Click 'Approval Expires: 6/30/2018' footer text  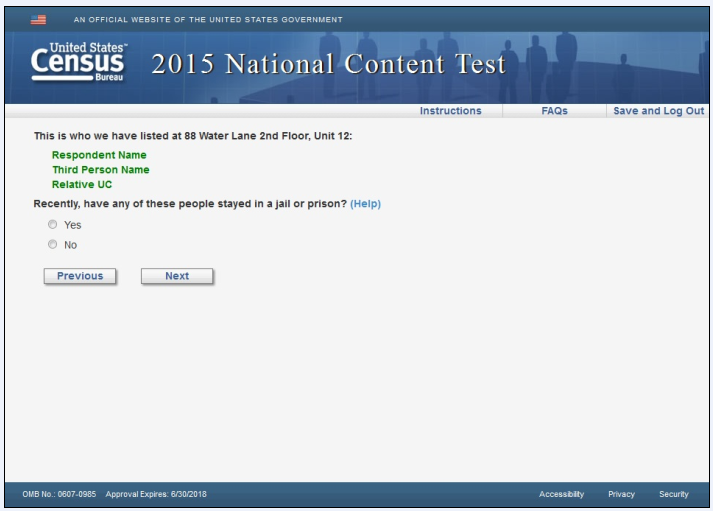point(156,494)
